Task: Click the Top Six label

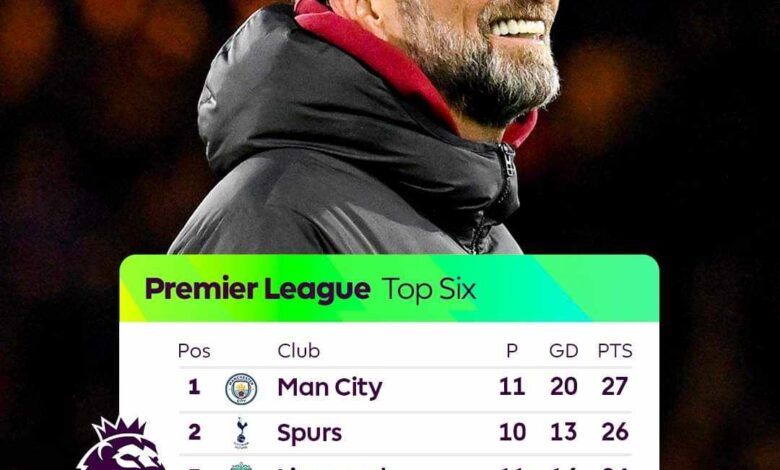Action: click(x=429, y=289)
